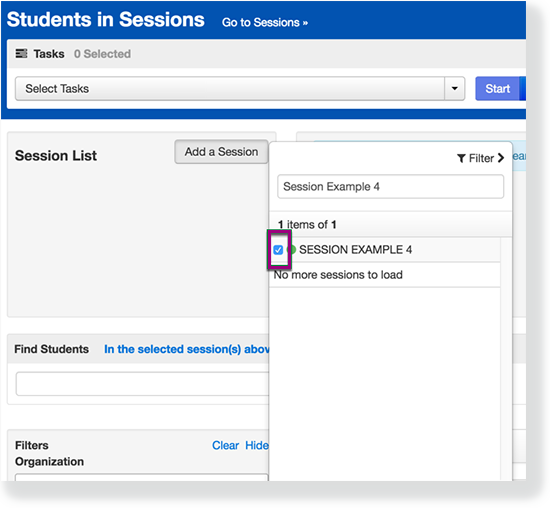
Task: Click the Session Example 4 search field
Action: coord(390,186)
